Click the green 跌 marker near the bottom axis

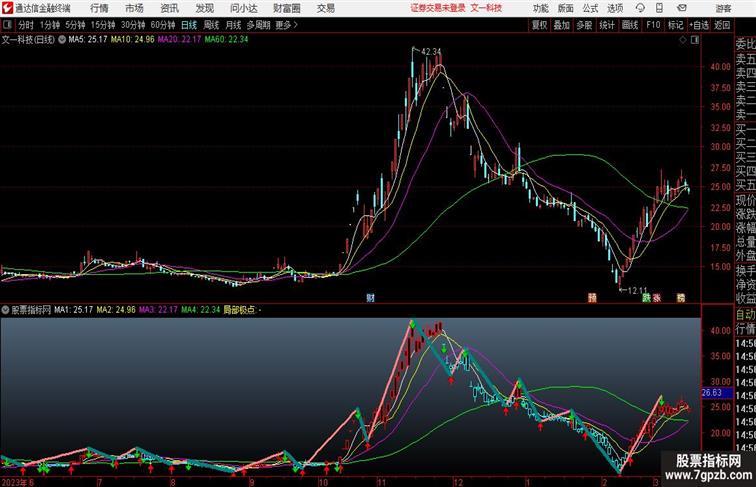point(647,298)
